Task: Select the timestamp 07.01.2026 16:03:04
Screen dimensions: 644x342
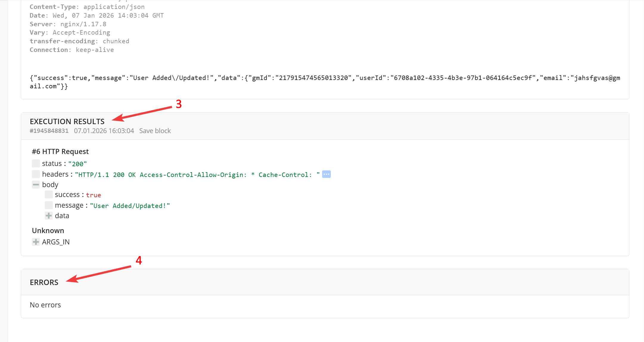Action: (104, 131)
